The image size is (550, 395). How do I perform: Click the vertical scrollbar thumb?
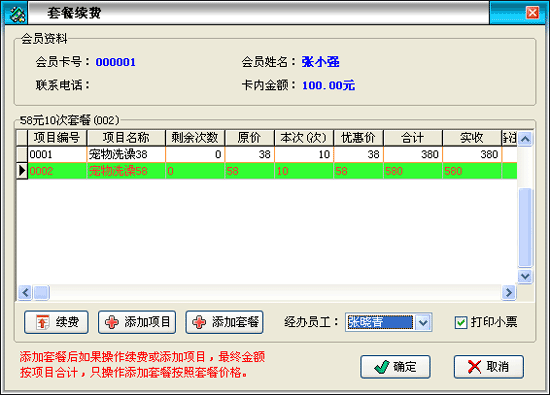click(525, 227)
